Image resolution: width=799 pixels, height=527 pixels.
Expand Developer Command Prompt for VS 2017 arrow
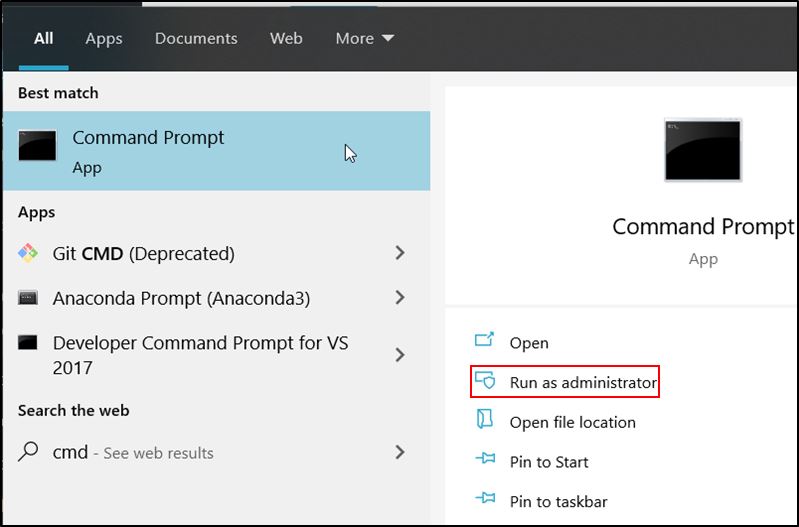click(x=400, y=355)
